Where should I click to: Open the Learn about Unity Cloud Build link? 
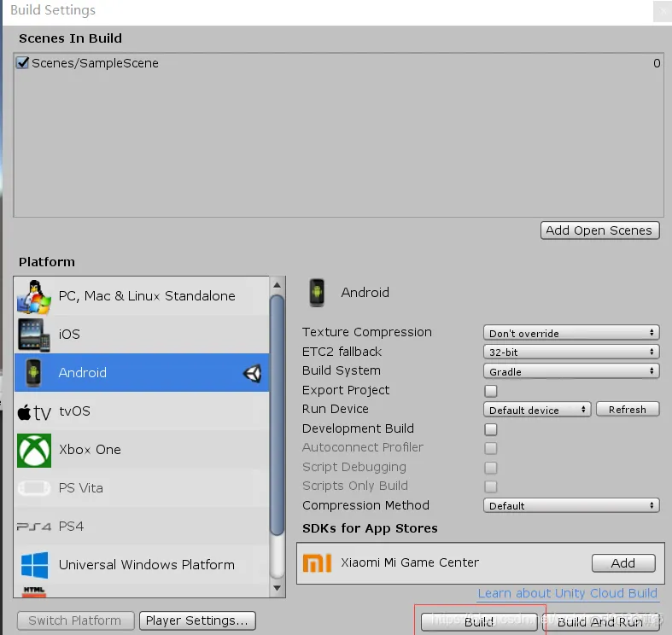pyautogui.click(x=568, y=593)
